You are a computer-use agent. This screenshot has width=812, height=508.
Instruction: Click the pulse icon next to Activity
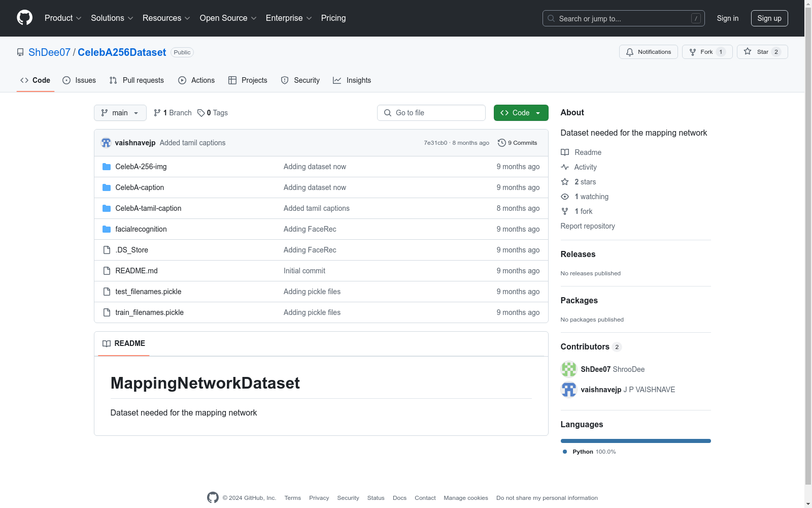point(565,167)
